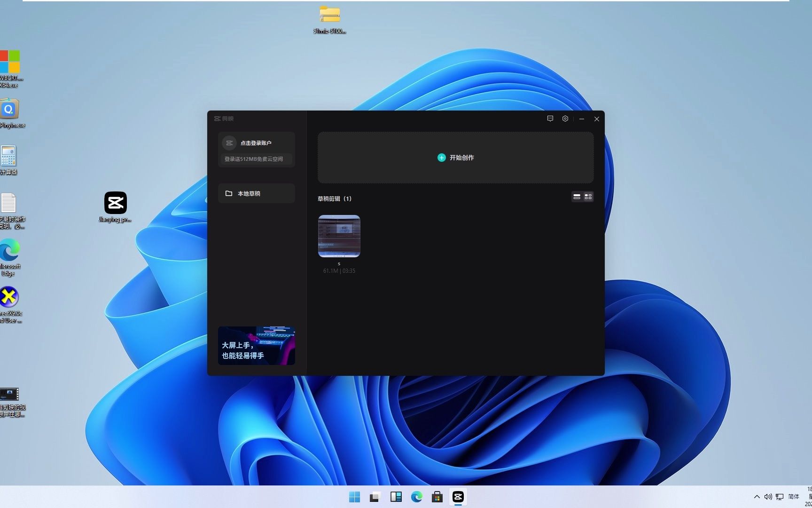The height and width of the screenshot is (508, 812).
Task: Expand the hidden system tray icons chevron
Action: click(x=757, y=497)
